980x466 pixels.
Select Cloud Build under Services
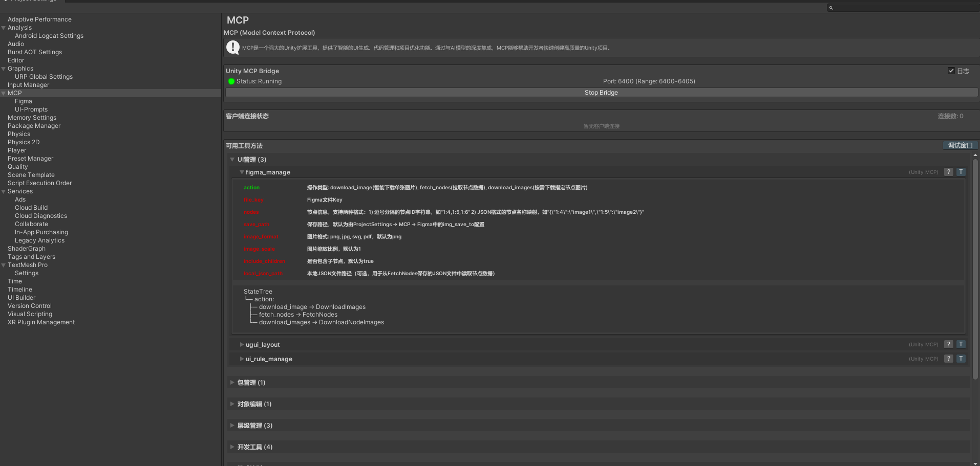tap(31, 208)
